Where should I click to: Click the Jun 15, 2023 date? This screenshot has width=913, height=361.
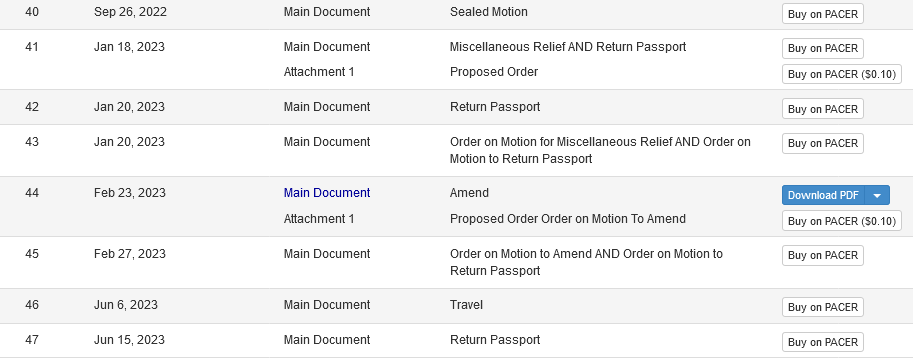pos(129,339)
